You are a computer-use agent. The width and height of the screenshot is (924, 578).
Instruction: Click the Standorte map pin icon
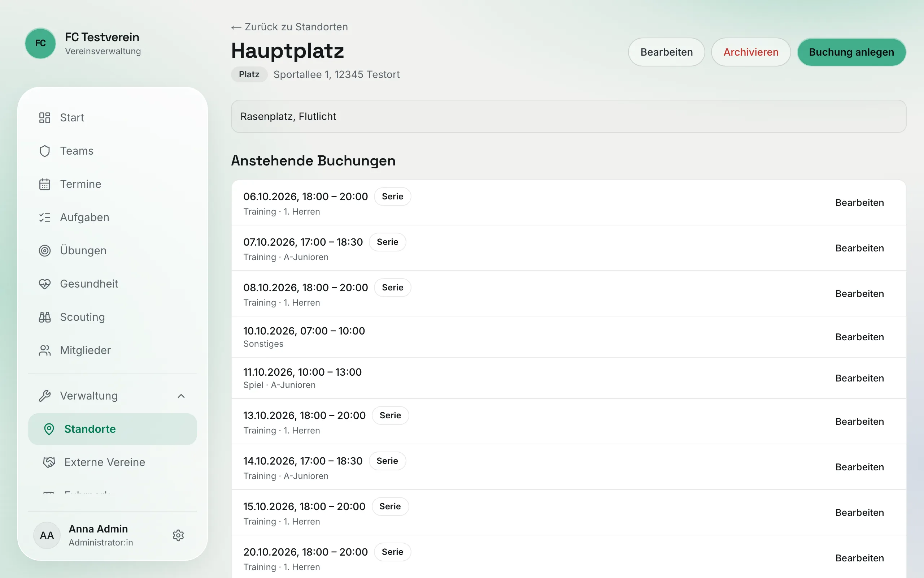[49, 429]
